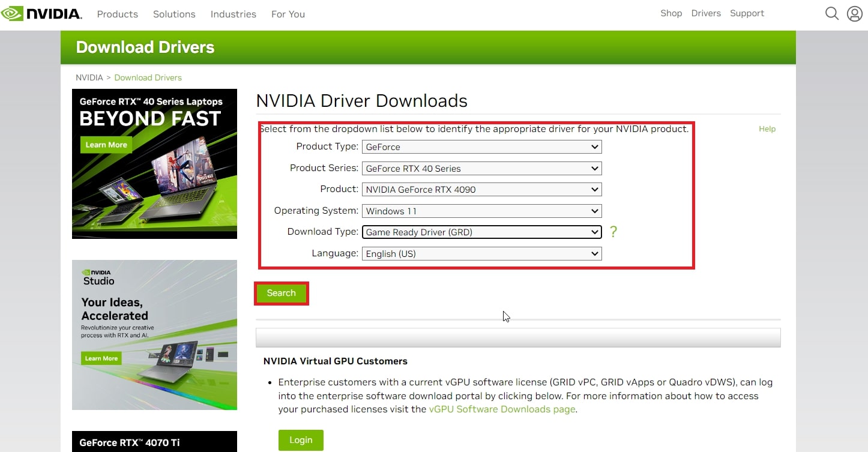Screen dimensions: 868x452
Task: Click the Download Drivers breadcrumb link
Action: [148, 77]
